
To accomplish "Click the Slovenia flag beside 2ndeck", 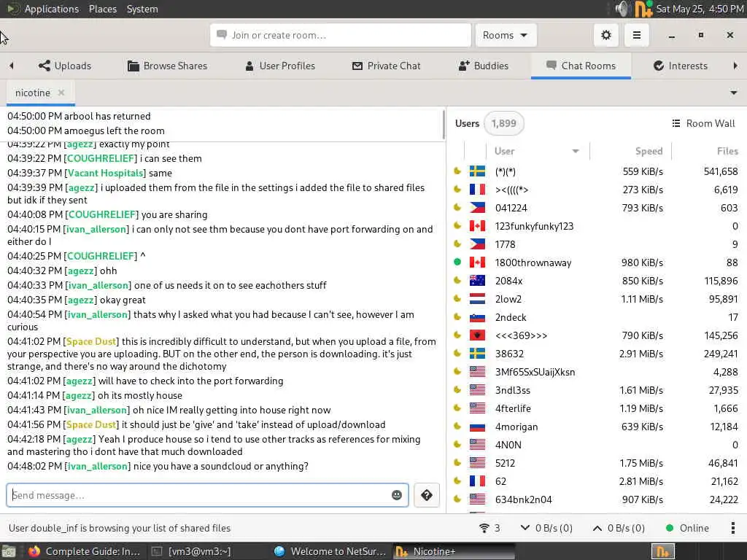I will 477,317.
